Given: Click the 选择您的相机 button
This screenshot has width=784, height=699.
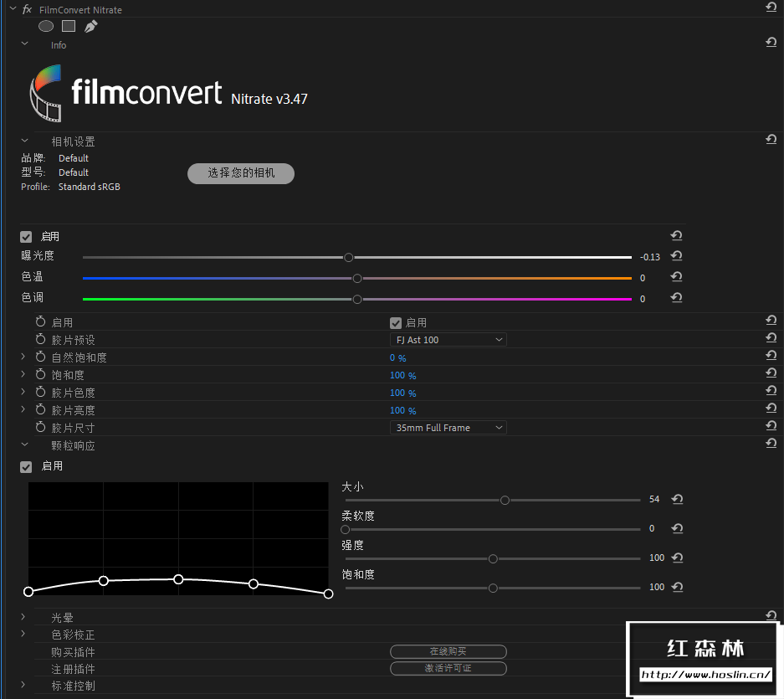Looking at the screenshot, I should pos(241,173).
